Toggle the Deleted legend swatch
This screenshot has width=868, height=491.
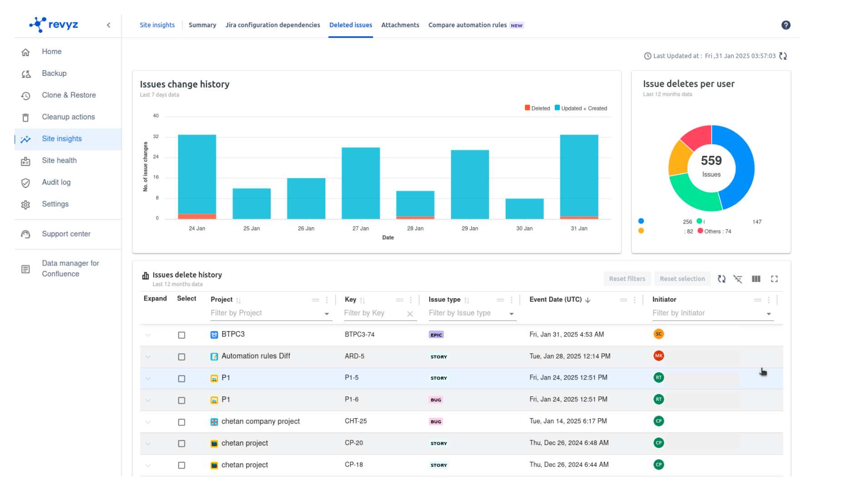click(527, 108)
